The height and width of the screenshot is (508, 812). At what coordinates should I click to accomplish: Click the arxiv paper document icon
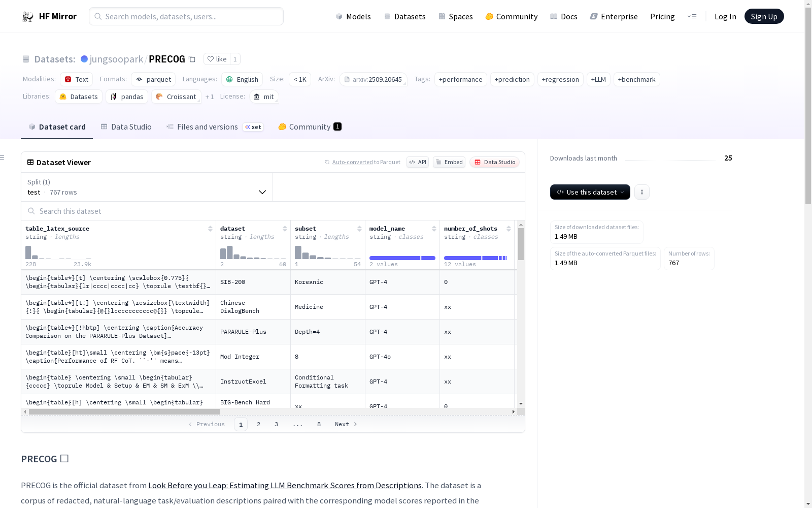click(347, 79)
